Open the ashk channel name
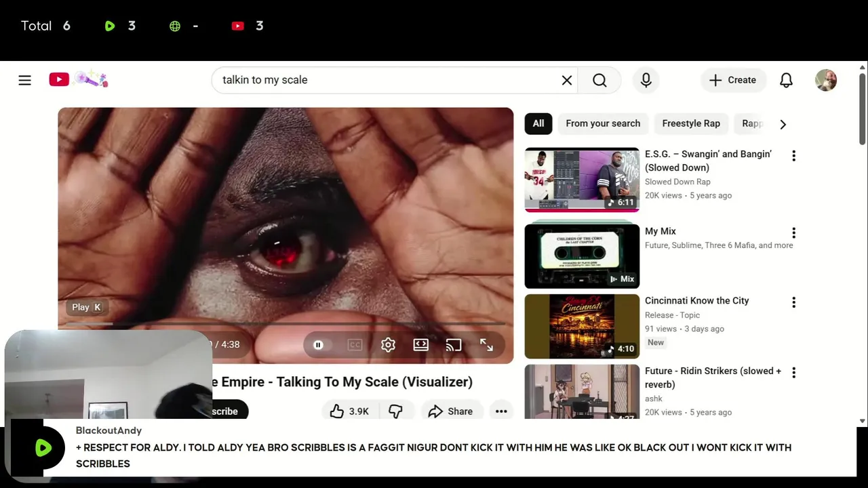 pyautogui.click(x=654, y=399)
